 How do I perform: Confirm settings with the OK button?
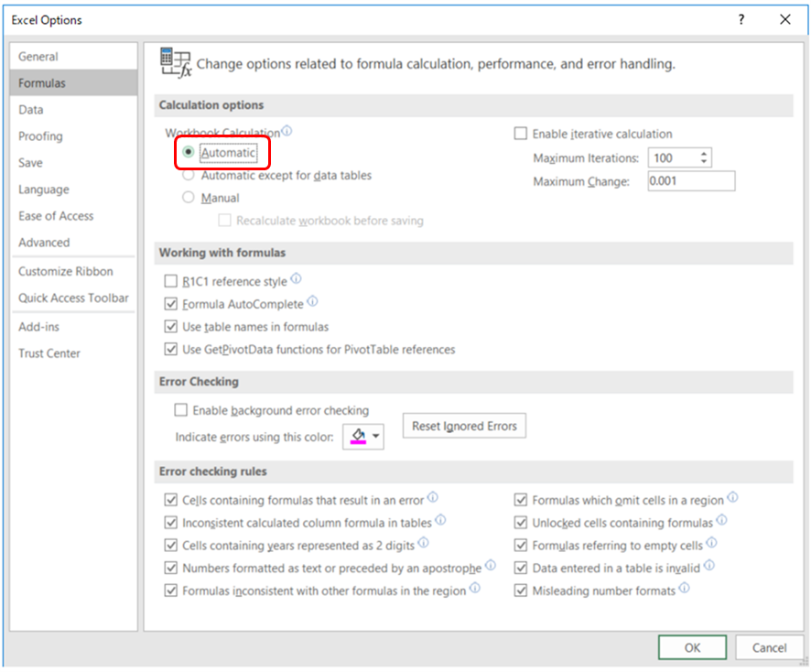point(692,647)
